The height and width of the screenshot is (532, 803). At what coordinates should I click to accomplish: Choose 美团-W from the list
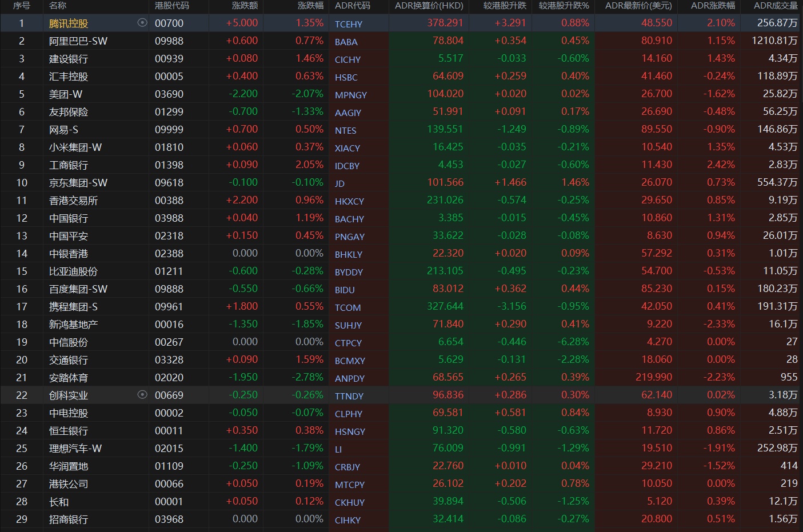point(66,94)
